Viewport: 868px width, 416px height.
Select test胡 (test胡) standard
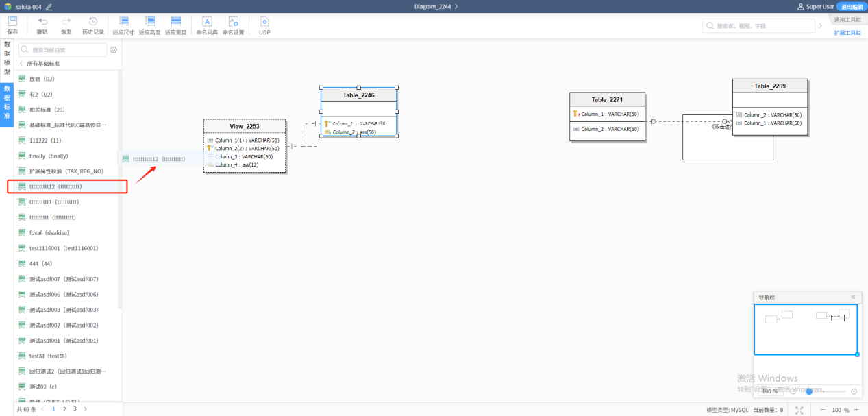(67, 356)
